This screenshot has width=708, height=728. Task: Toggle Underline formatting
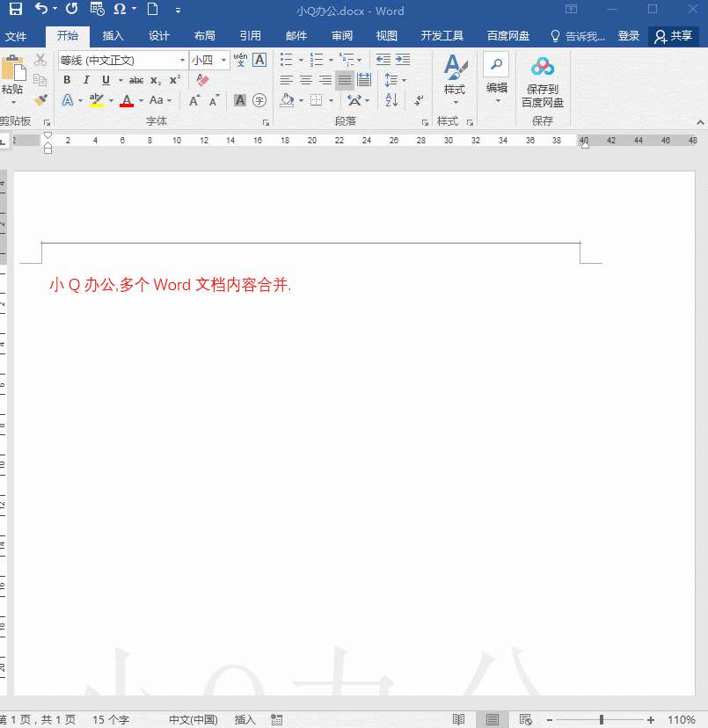105,79
